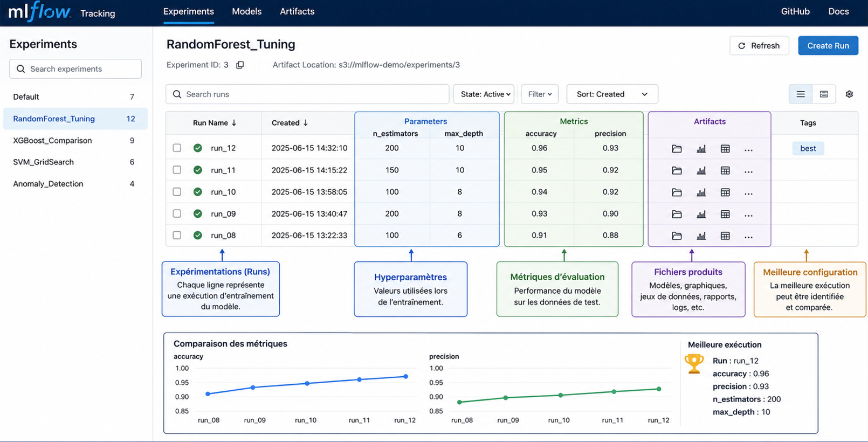Screen dimensions: 868x442
Task: Click the best tag on run_12
Action: point(808,148)
